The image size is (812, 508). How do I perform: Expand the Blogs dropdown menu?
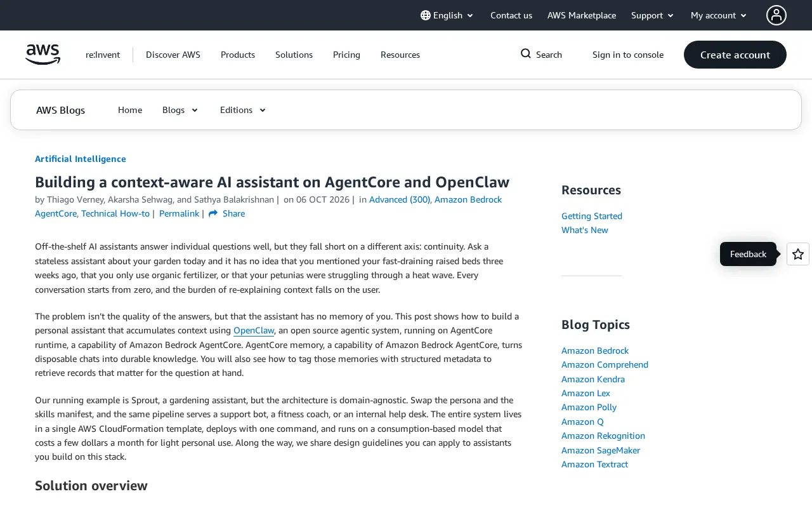coord(181,110)
